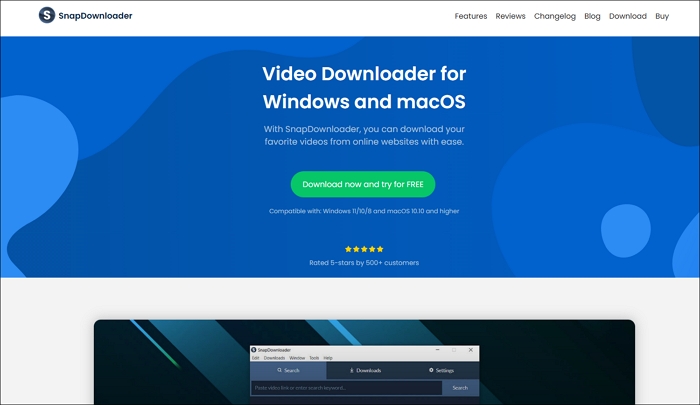Image resolution: width=700 pixels, height=405 pixels.
Task: Open the Downloads menu in app preview menubar
Action: tap(274, 358)
